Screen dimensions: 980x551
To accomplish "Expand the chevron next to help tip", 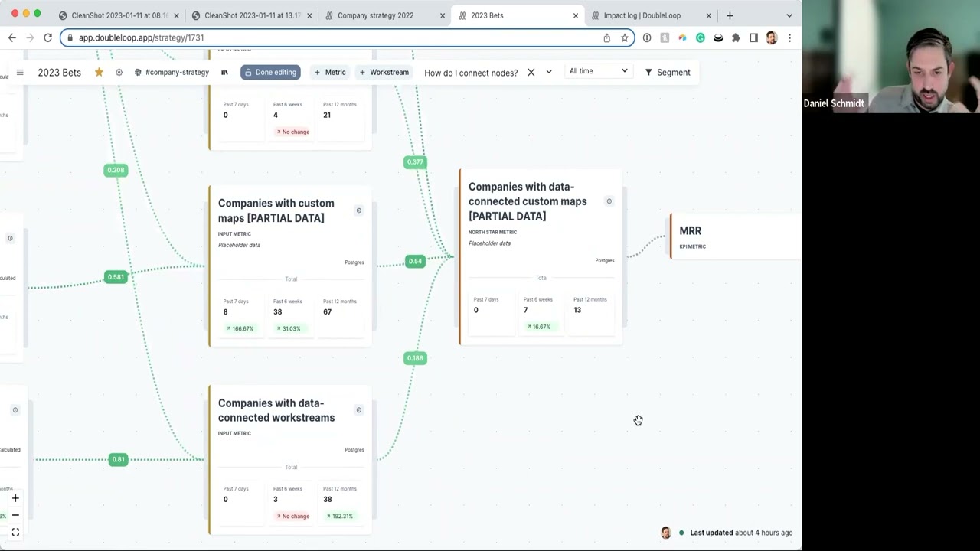I will click(549, 72).
